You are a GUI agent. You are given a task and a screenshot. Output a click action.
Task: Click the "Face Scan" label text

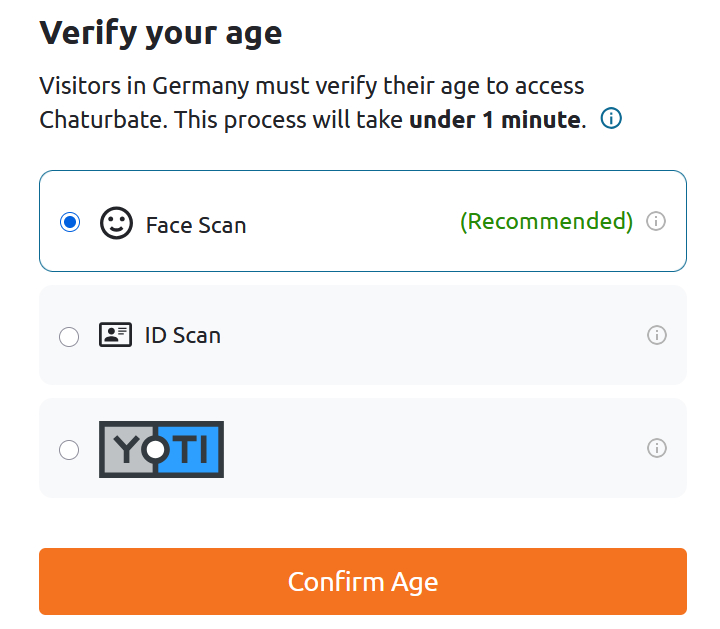(196, 224)
